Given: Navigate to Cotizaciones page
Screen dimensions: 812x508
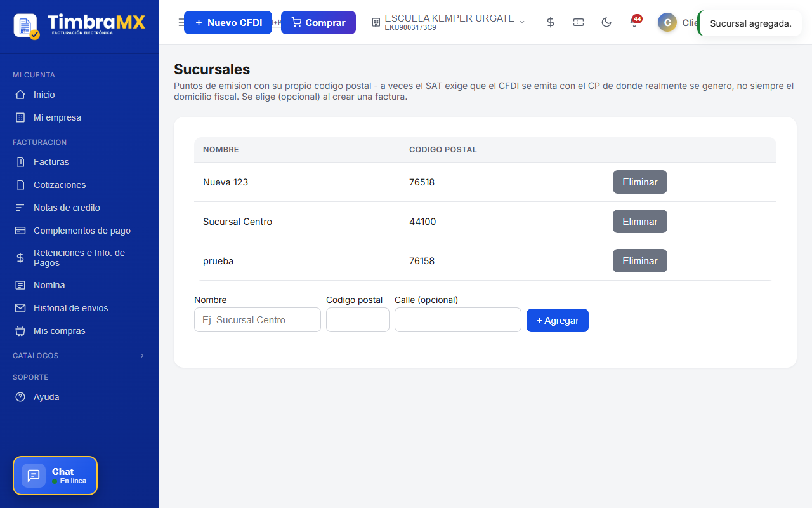Looking at the screenshot, I should tap(79, 185).
